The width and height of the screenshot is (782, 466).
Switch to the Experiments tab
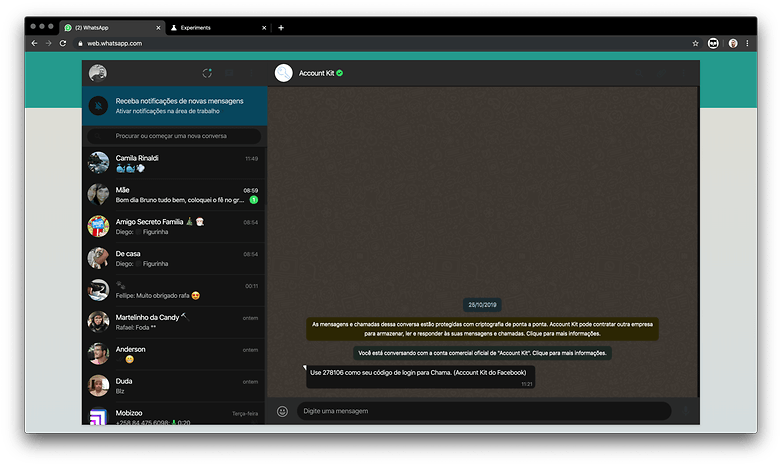coord(218,28)
